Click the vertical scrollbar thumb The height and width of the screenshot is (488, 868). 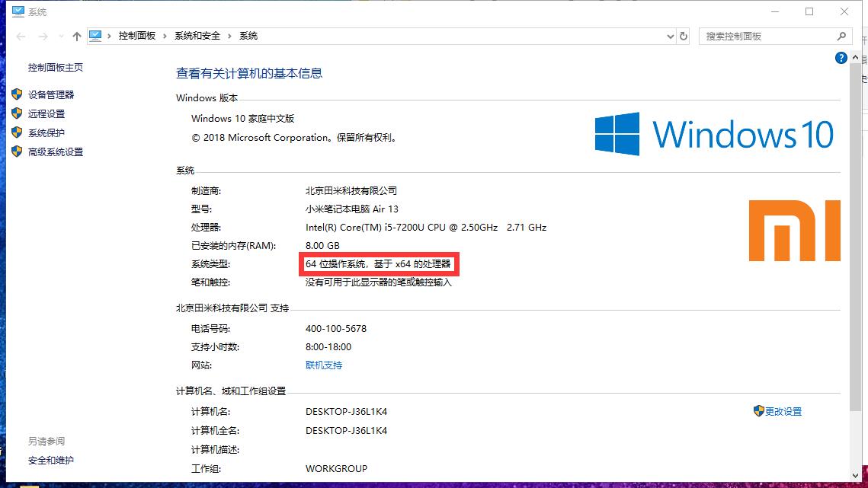[x=856, y=238]
